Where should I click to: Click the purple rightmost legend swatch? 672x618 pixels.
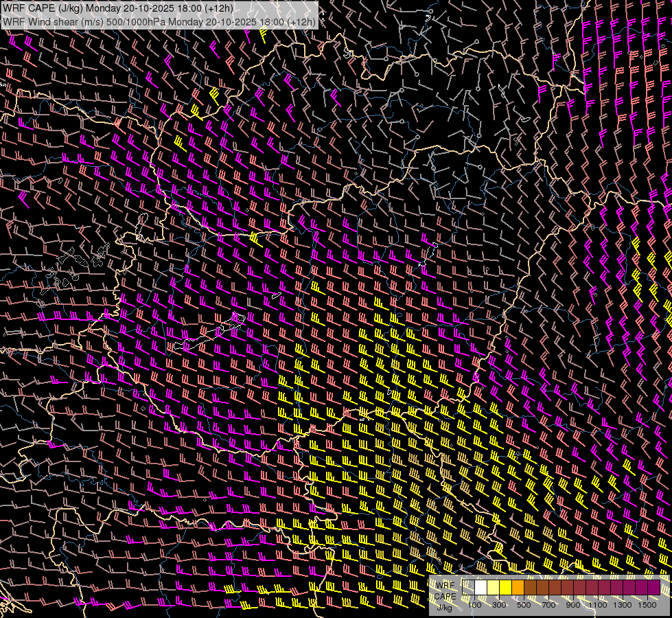click(x=654, y=587)
